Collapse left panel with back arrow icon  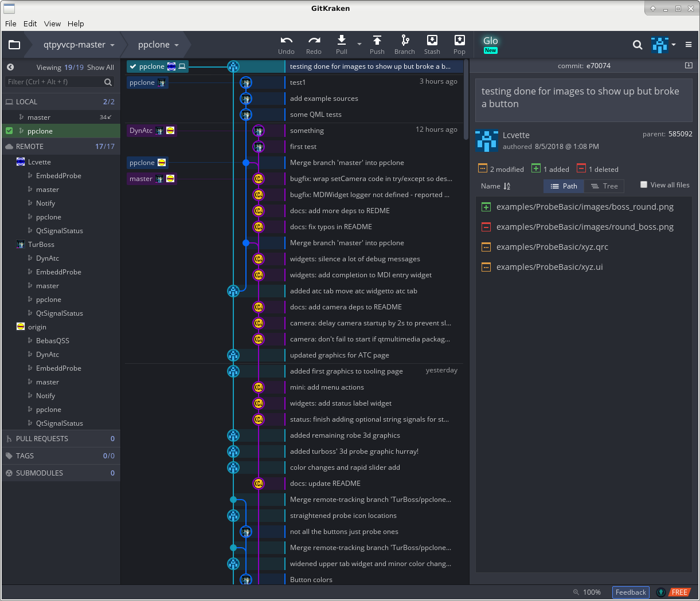10,67
